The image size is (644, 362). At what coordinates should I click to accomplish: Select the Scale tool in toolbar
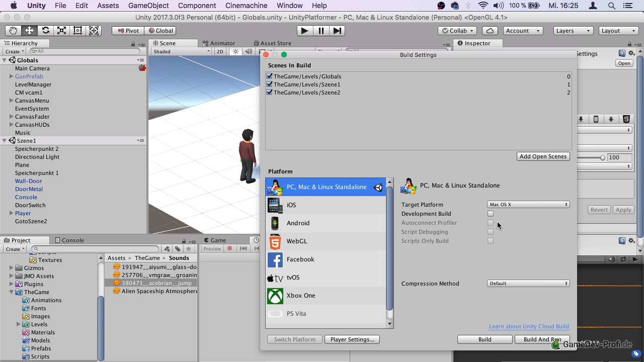[x=62, y=31]
